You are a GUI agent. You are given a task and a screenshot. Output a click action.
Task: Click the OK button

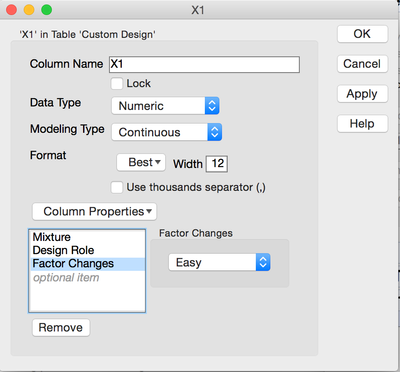click(x=362, y=34)
